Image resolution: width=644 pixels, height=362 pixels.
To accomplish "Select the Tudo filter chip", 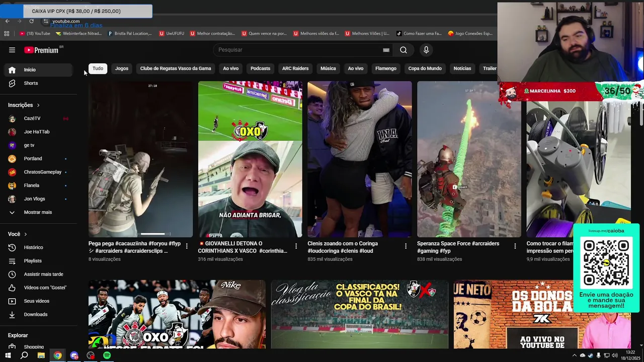I will click(x=98, y=68).
